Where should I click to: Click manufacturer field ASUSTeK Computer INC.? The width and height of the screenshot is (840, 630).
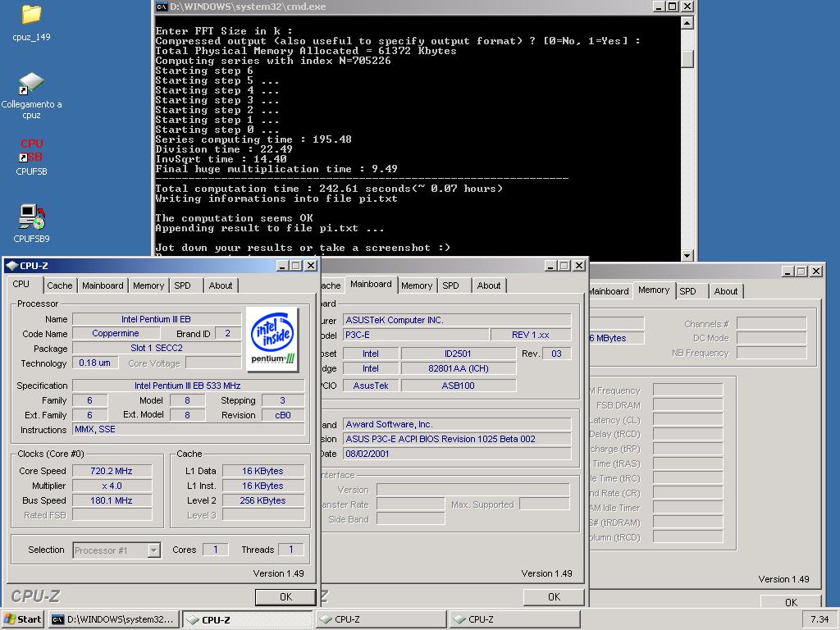(456, 320)
